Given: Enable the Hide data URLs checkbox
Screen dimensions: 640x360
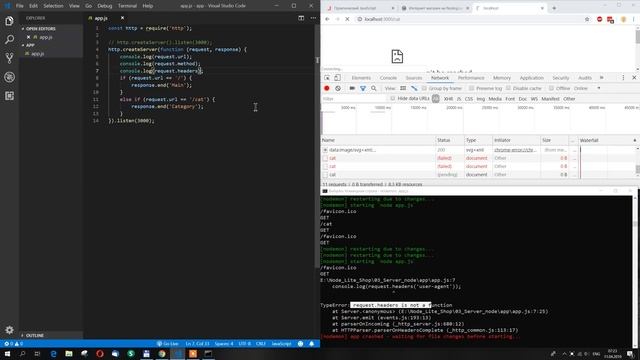Looking at the screenshot, I should click(393, 99).
